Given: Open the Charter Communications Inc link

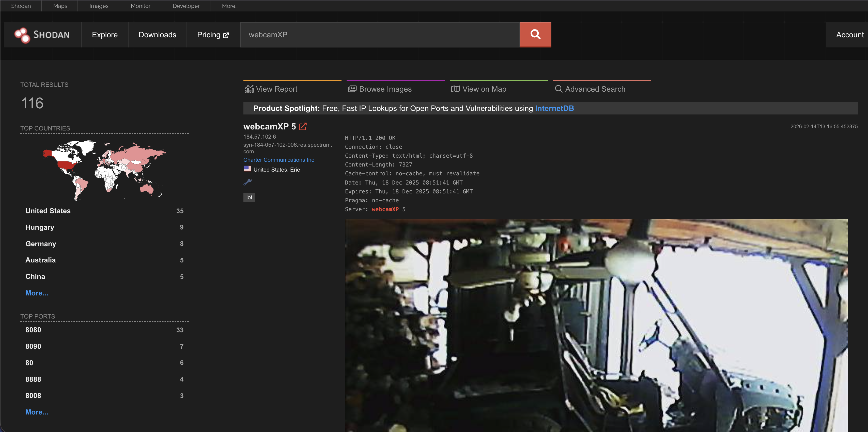Looking at the screenshot, I should click(x=278, y=160).
